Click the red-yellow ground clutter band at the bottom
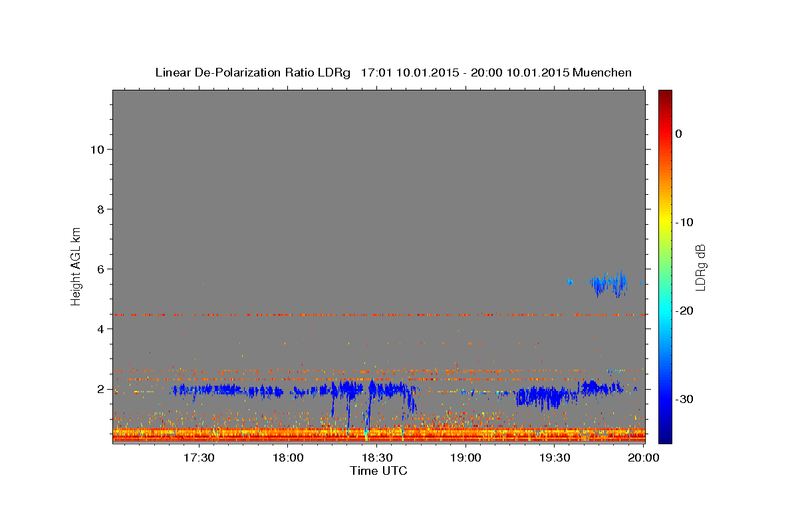 378,435
